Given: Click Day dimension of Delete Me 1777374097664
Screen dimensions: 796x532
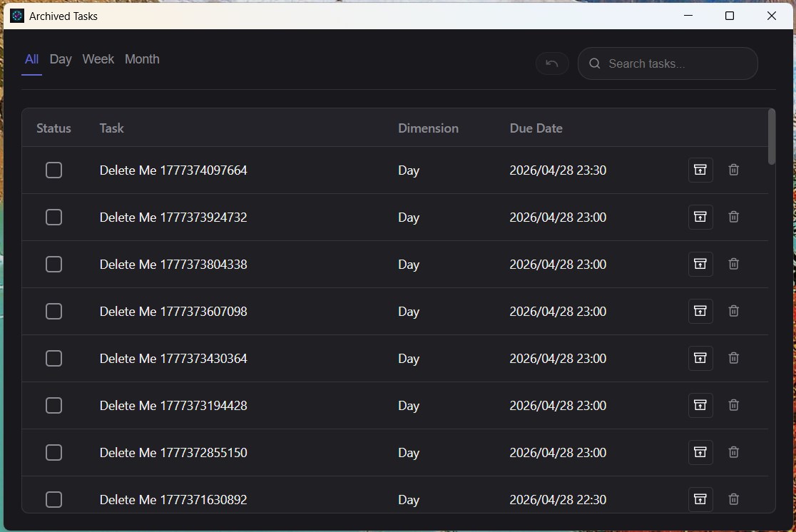Looking at the screenshot, I should 409,170.
